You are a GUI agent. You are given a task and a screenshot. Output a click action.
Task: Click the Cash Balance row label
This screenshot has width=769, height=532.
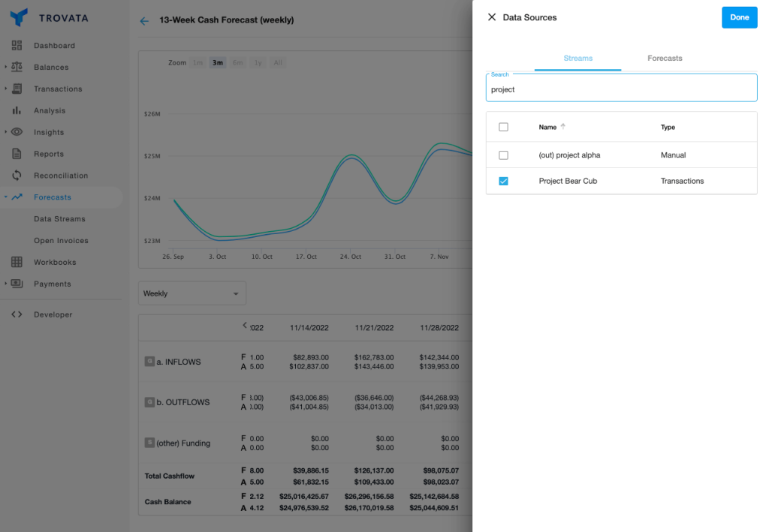[167, 502]
